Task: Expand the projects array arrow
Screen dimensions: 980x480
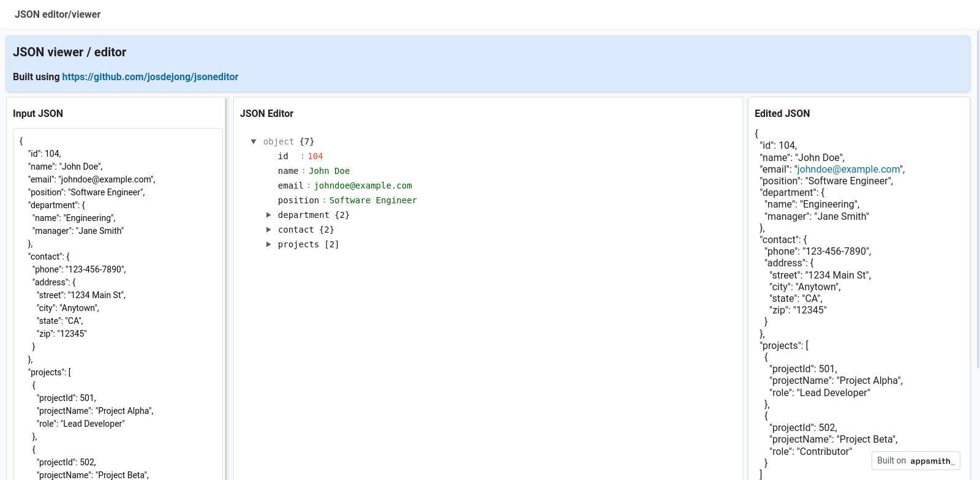Action: 268,244
